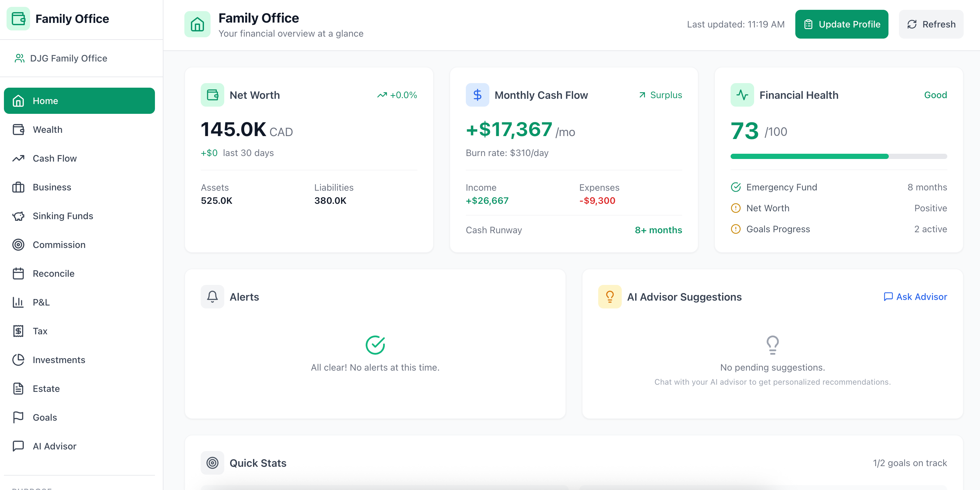Open the Wealth page from sidebar

pos(47,130)
